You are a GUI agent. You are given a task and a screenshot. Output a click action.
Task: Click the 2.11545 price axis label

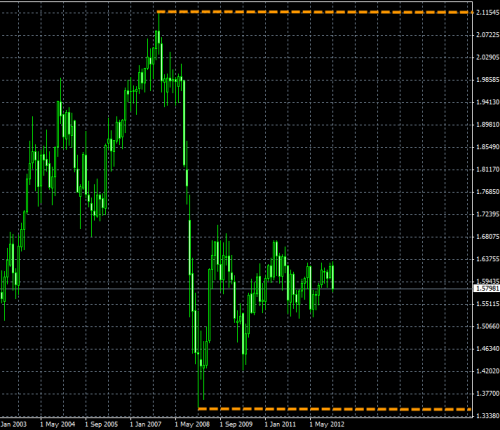488,13
